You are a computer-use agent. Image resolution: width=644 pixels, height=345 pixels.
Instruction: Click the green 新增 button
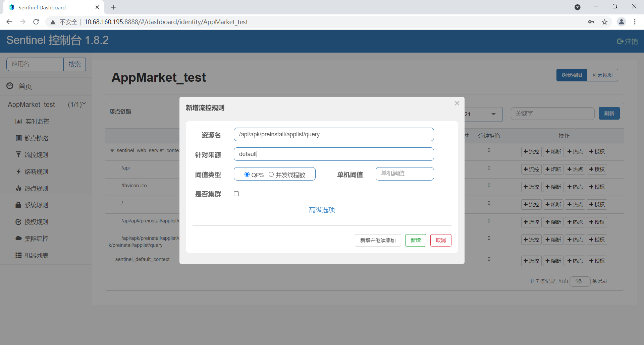pos(416,240)
